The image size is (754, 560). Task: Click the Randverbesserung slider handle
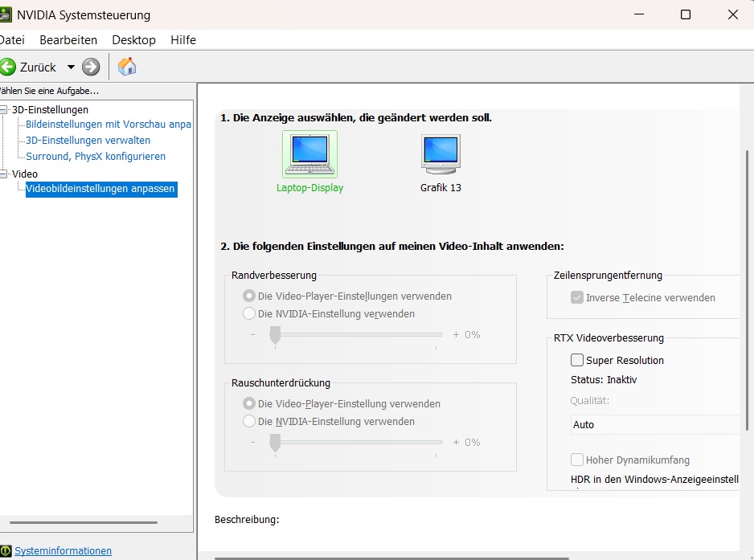(275, 336)
